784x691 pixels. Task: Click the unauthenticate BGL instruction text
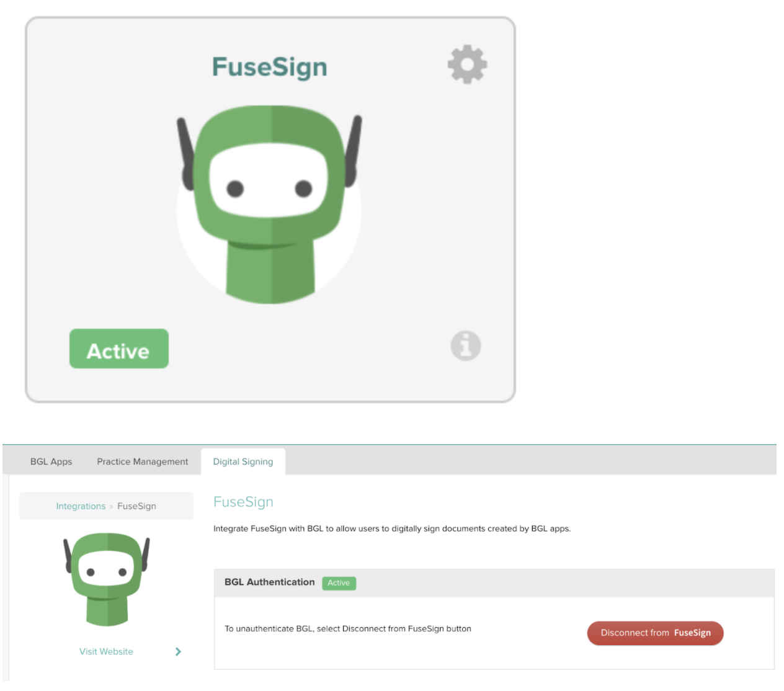(x=348, y=628)
